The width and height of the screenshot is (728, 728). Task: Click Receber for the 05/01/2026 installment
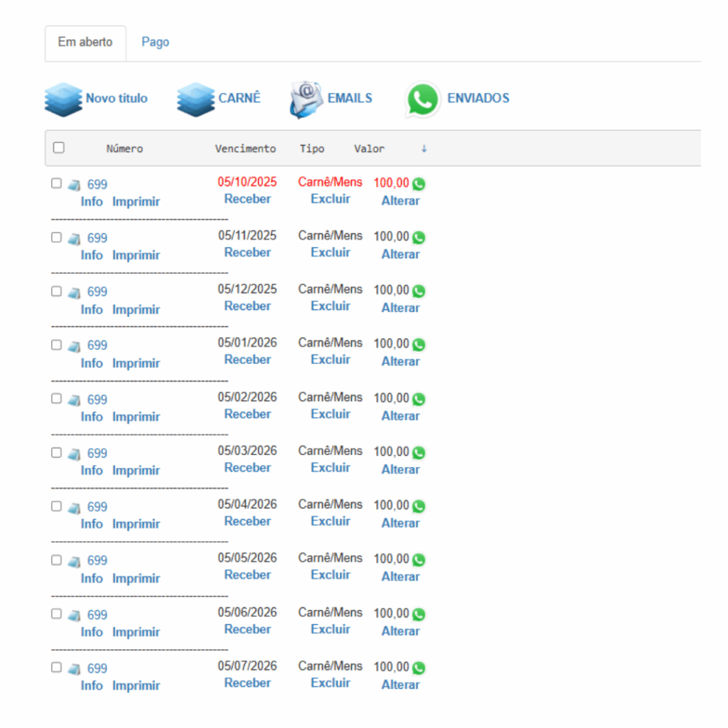[x=247, y=360]
